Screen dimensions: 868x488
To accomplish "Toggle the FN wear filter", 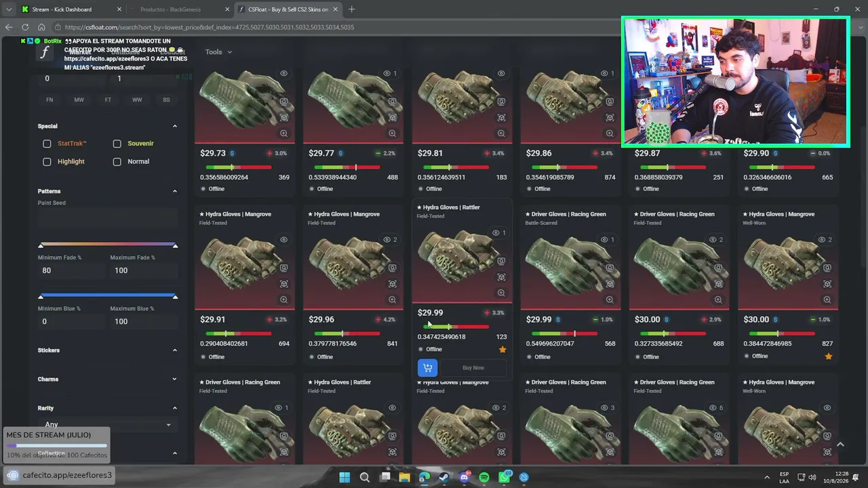I will 50,100.
